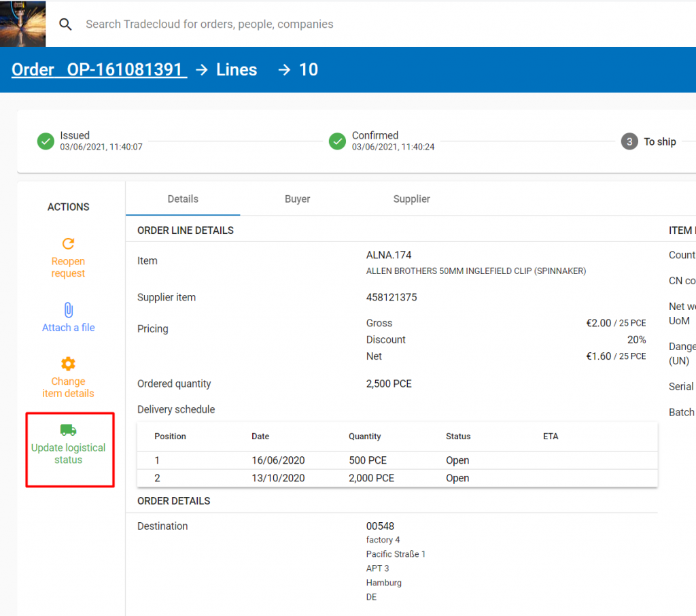
Task: Go to Lines in the breadcrumb
Action: point(237,70)
